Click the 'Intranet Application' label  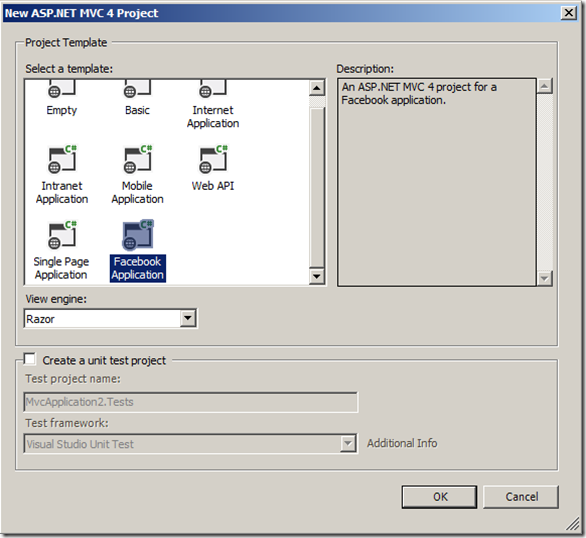tap(62, 192)
